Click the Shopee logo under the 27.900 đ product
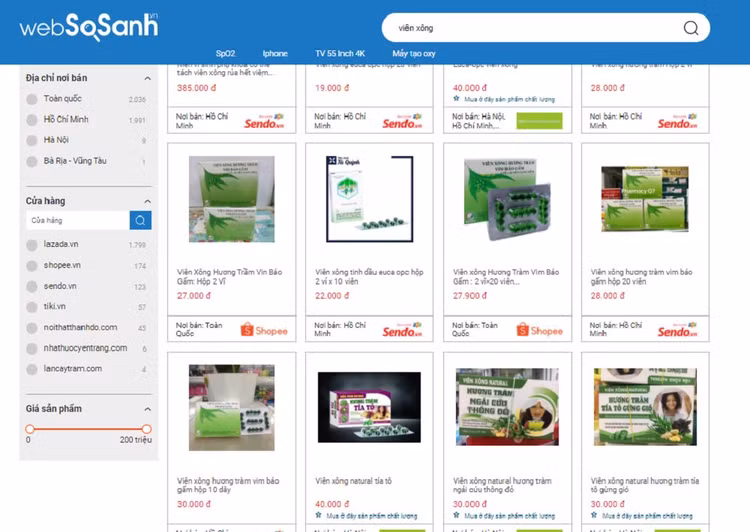750x532 pixels. tap(540, 330)
